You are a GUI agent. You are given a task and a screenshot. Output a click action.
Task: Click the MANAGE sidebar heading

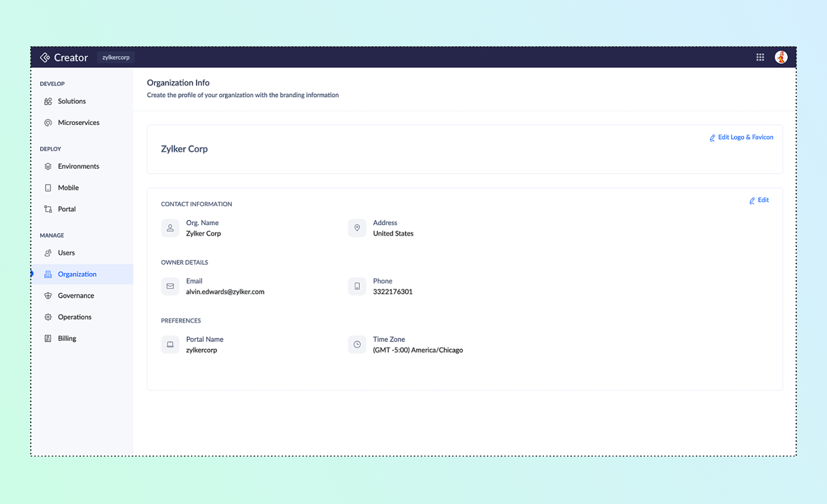pyautogui.click(x=52, y=235)
